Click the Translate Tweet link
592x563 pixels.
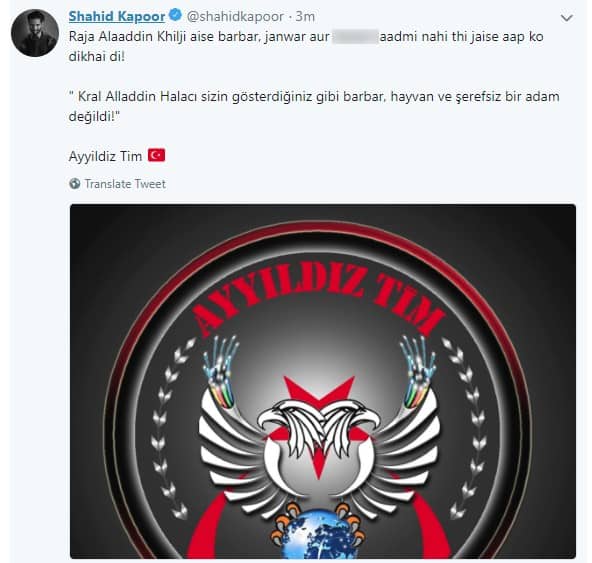pyautogui.click(x=125, y=184)
